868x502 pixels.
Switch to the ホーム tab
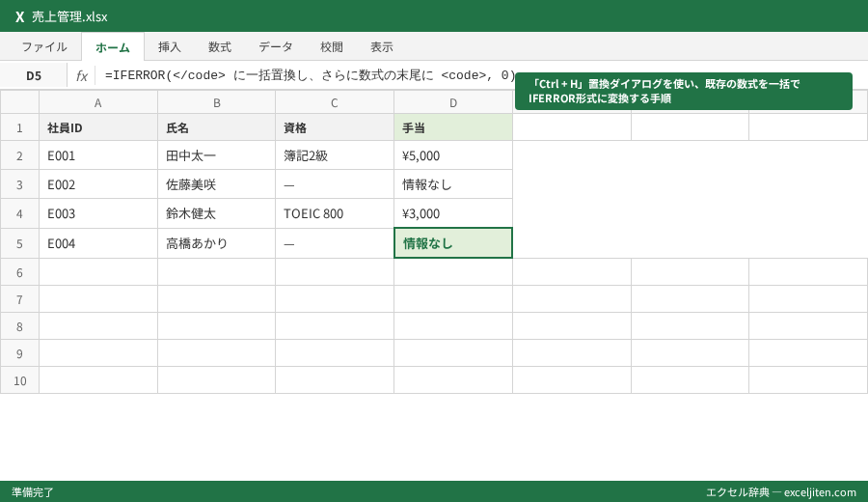tap(113, 47)
